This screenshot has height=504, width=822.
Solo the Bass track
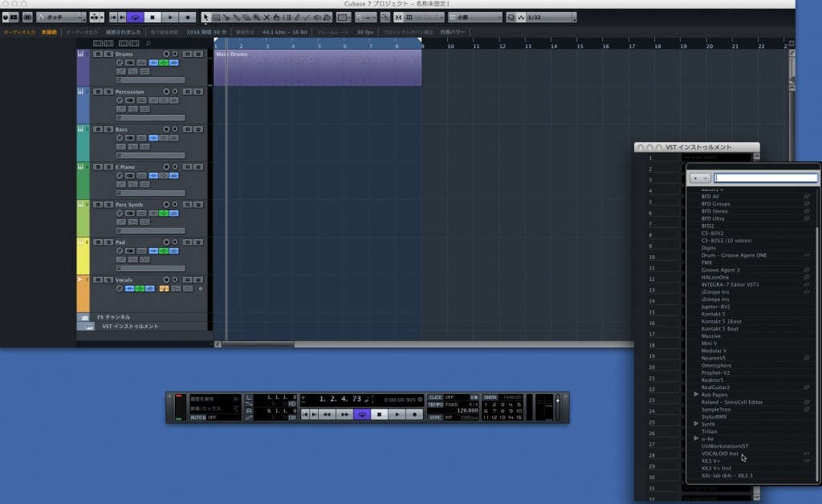coord(108,129)
